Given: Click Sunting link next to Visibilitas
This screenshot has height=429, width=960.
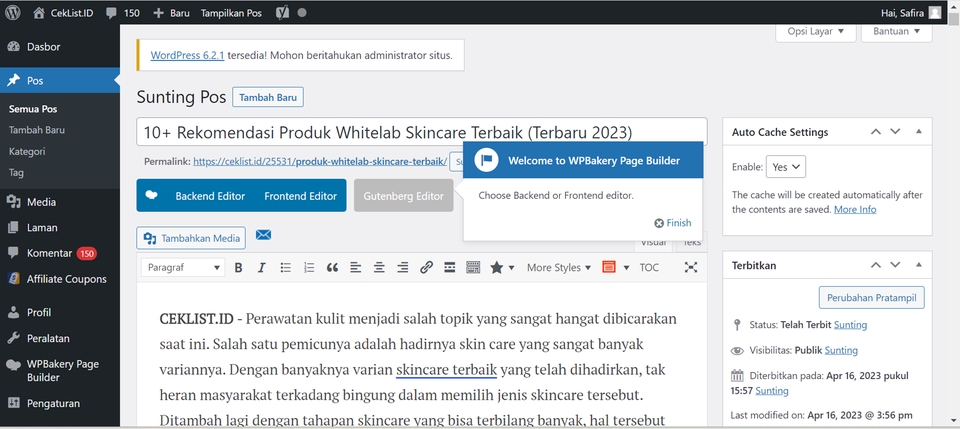Looking at the screenshot, I should (x=841, y=351).
